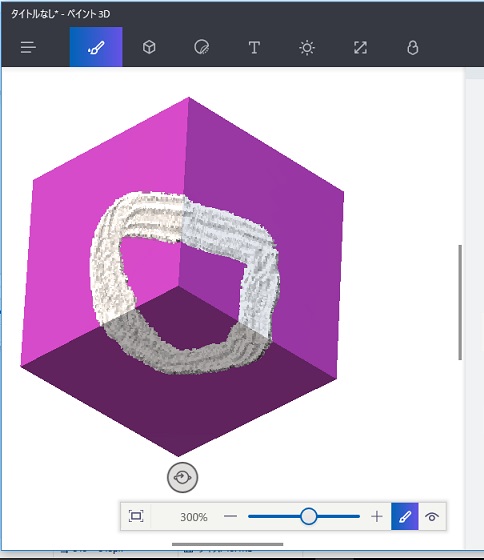Select the Brushes tool tab
Screen dimensions: 484x560
96,47
